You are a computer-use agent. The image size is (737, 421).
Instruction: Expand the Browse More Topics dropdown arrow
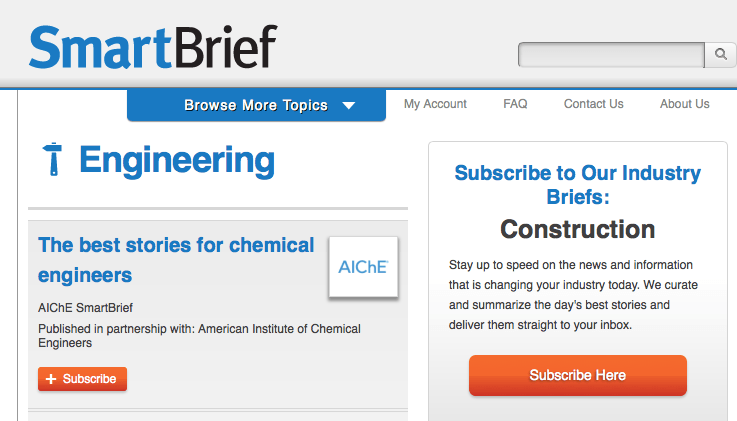pyautogui.click(x=349, y=105)
